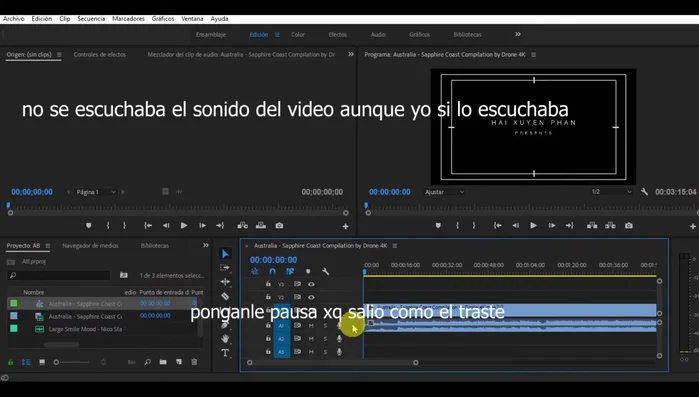The image size is (699, 397).
Task: Click the Project panel search field
Action: pos(59,275)
